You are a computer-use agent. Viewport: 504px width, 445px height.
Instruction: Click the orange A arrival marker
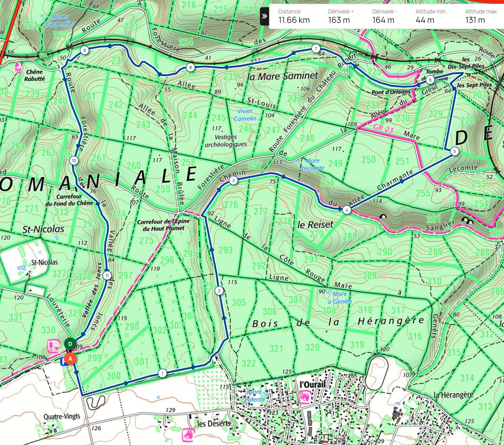tap(70, 359)
